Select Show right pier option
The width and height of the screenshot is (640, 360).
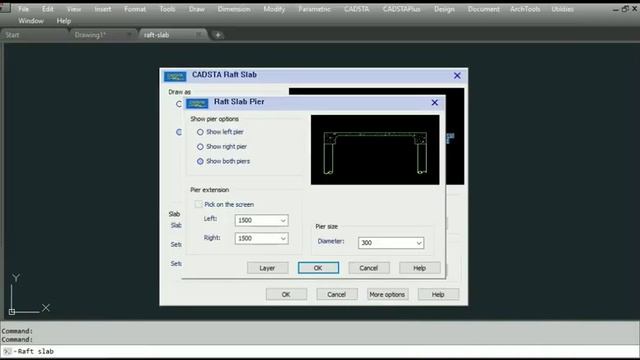click(200, 147)
